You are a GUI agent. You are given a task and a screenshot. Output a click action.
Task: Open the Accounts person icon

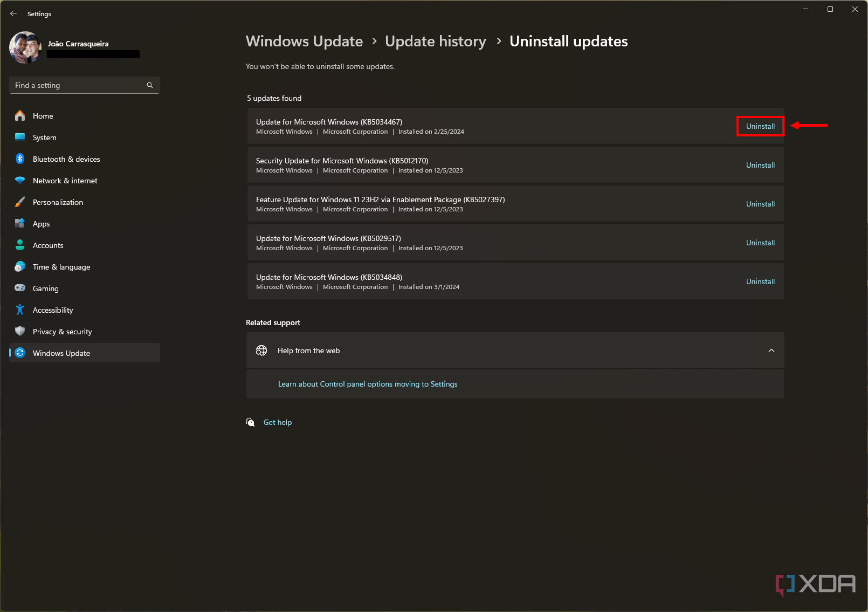pos(20,245)
